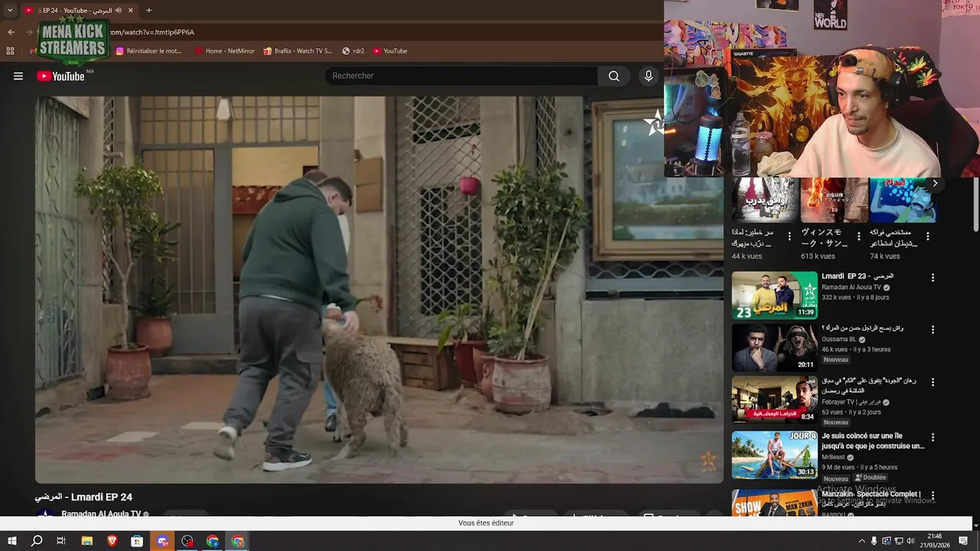
Task: Click the Doublée badge on MrBeast video
Action: click(x=871, y=478)
